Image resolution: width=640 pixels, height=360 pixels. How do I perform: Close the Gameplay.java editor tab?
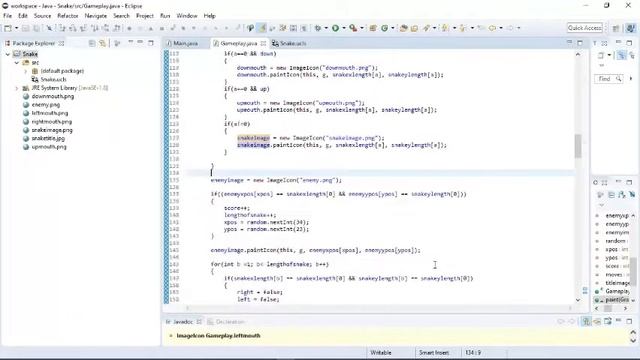tap(263, 43)
